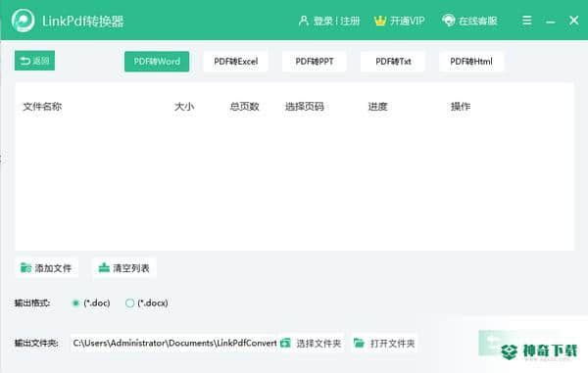Click the 选择页码 column header
This screenshot has width=588, height=373.
click(x=305, y=107)
